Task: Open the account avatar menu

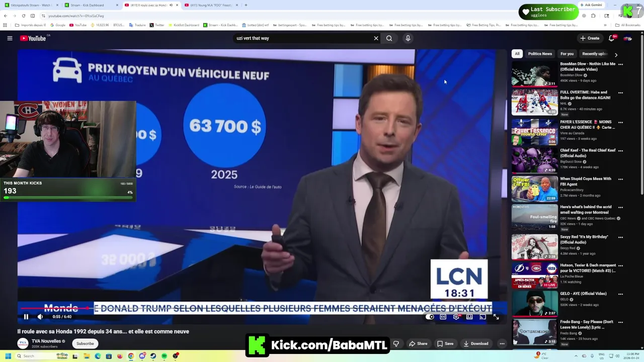Action: [627, 38]
